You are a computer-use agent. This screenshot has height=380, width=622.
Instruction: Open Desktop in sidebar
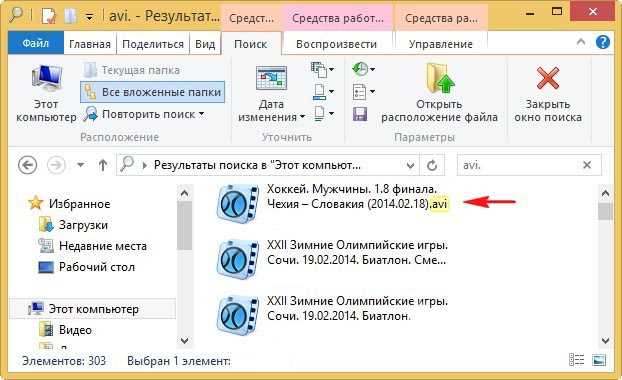pos(86,267)
